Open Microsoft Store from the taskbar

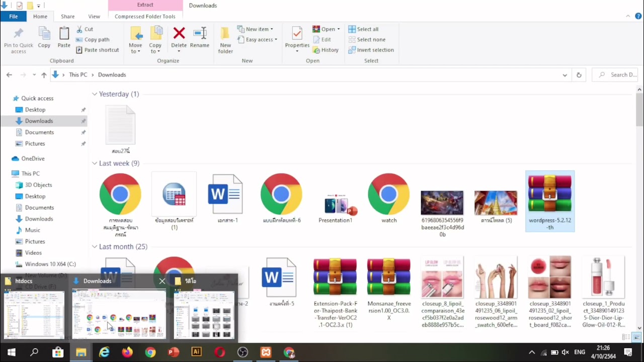point(58,352)
